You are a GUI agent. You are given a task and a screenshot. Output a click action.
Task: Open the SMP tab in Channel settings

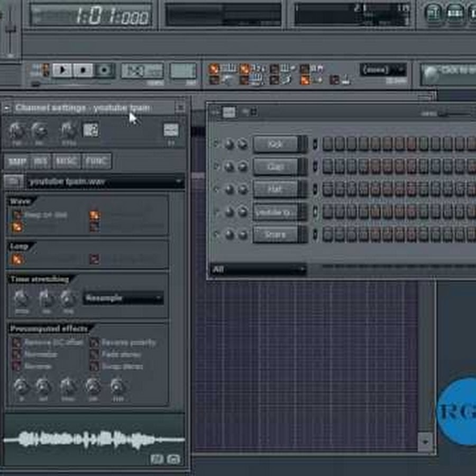pos(17,161)
